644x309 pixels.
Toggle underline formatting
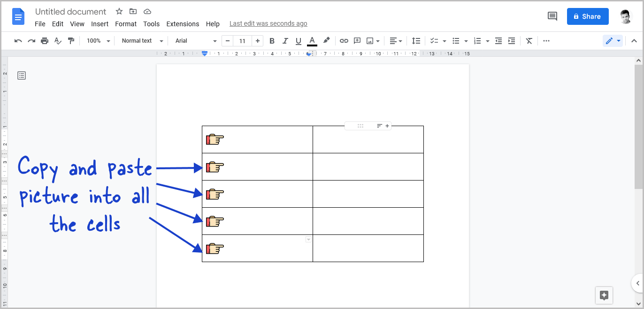click(298, 41)
